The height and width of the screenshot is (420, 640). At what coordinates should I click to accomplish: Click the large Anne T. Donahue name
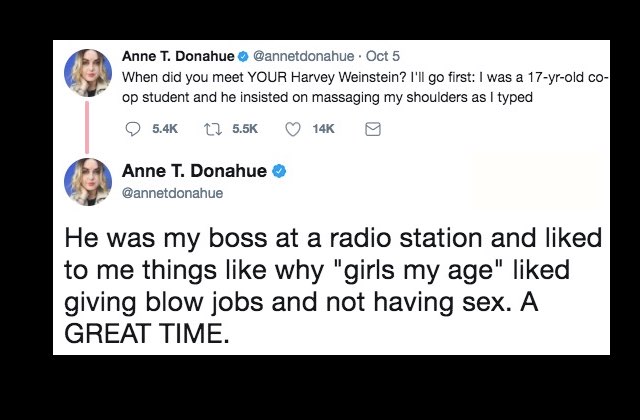click(x=194, y=171)
